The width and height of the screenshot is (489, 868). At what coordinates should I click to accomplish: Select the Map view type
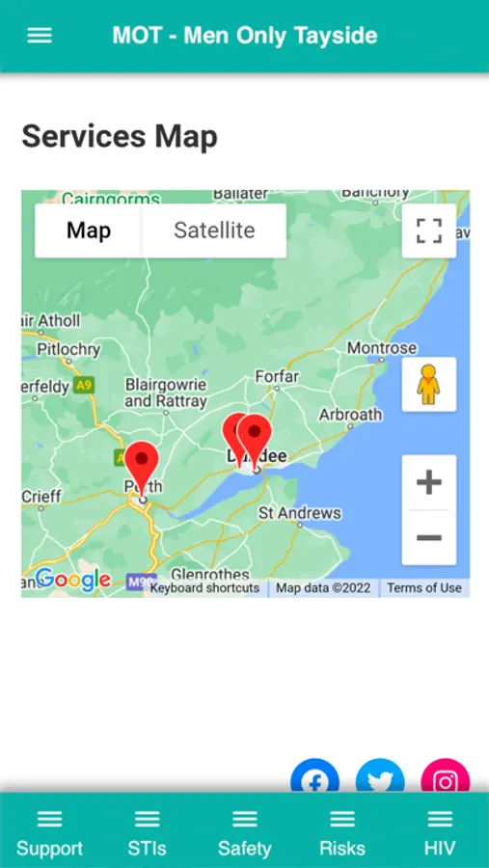pos(89,231)
